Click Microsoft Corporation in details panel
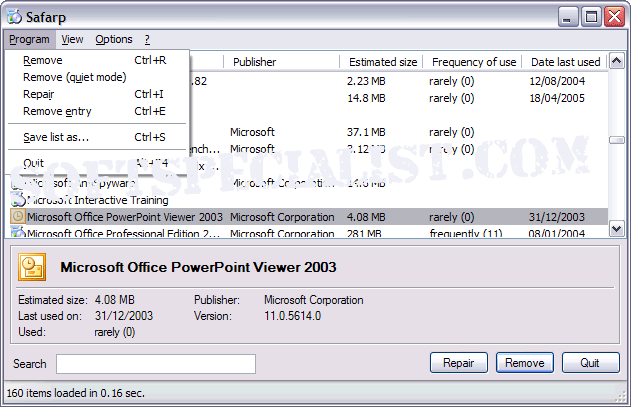The width and height of the screenshot is (631, 407). pyautogui.click(x=313, y=300)
